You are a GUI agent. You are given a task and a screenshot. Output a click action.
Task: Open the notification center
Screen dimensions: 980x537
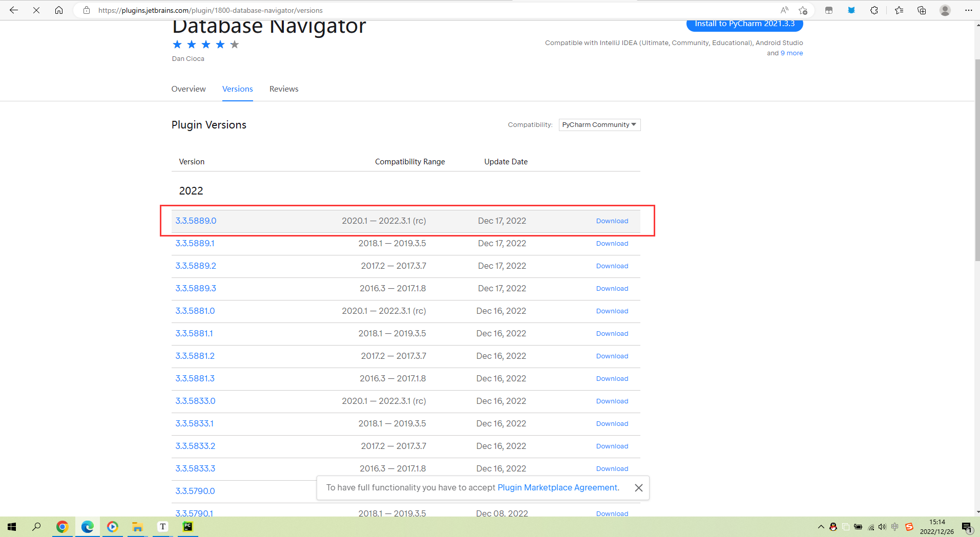[x=967, y=527]
